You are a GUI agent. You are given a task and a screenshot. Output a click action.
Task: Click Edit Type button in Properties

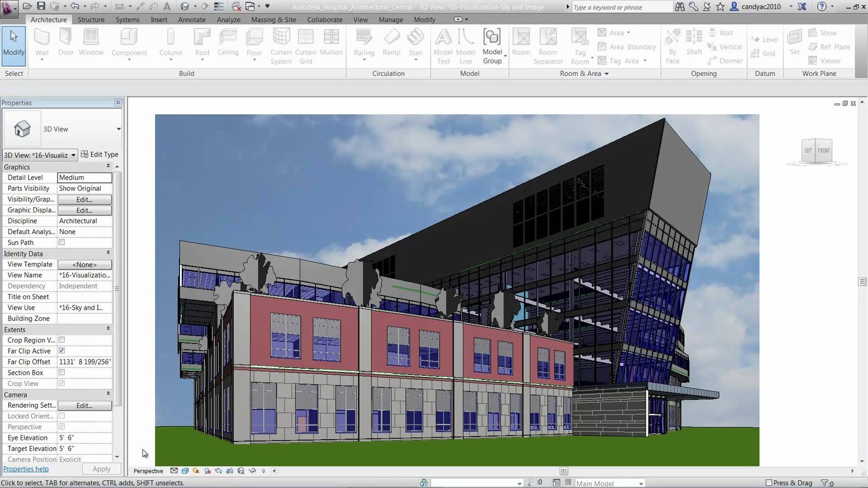coord(99,155)
